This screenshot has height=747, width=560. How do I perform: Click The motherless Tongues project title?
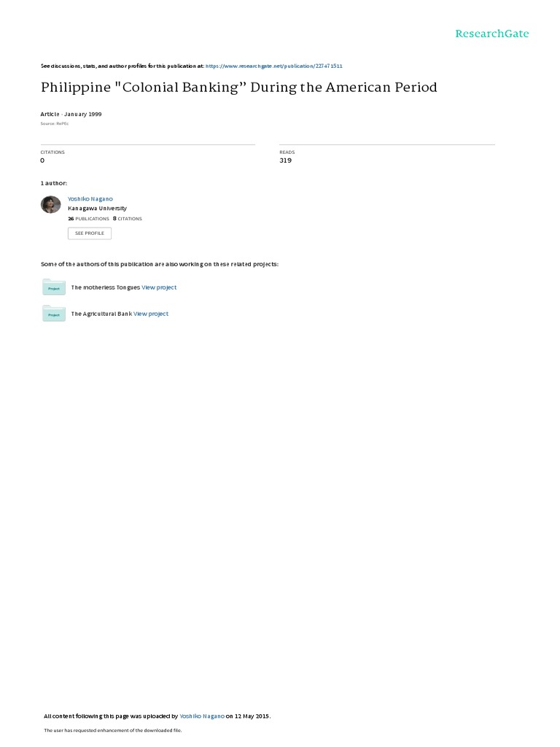click(x=105, y=287)
